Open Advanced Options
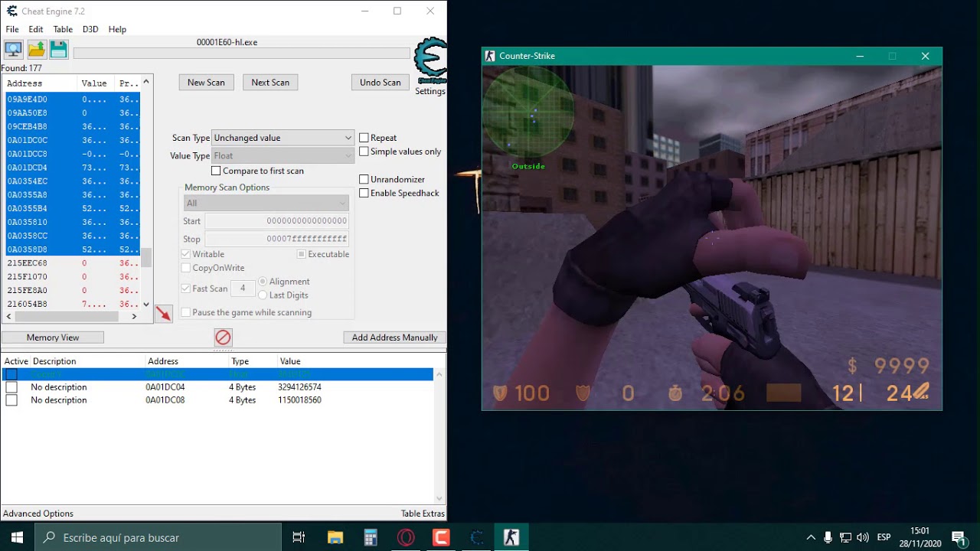Image resolution: width=980 pixels, height=551 pixels. point(38,514)
